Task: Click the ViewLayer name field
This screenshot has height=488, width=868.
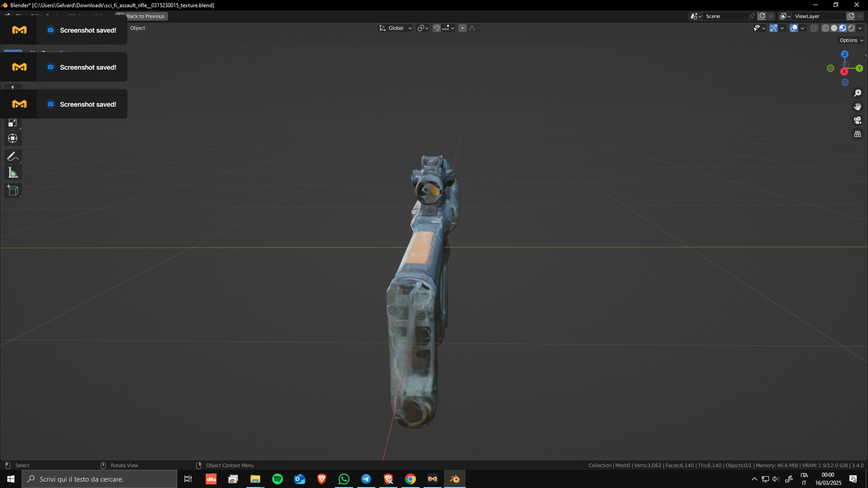Action: coord(819,16)
